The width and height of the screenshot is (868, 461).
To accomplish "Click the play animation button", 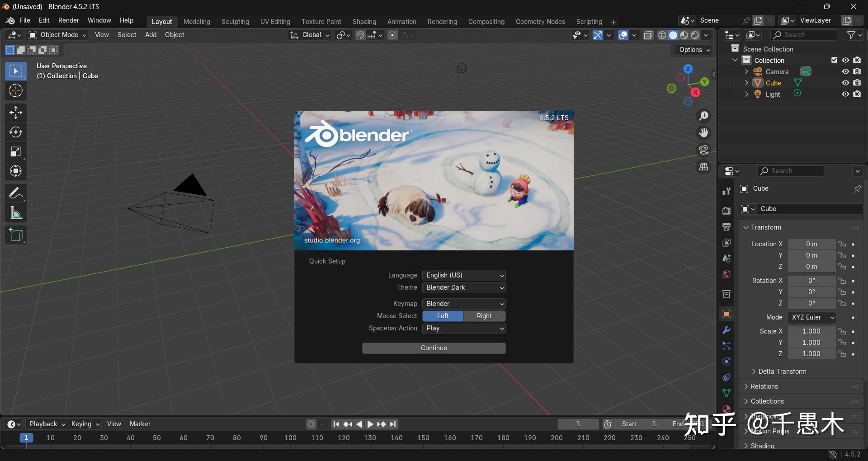I will pyautogui.click(x=370, y=424).
